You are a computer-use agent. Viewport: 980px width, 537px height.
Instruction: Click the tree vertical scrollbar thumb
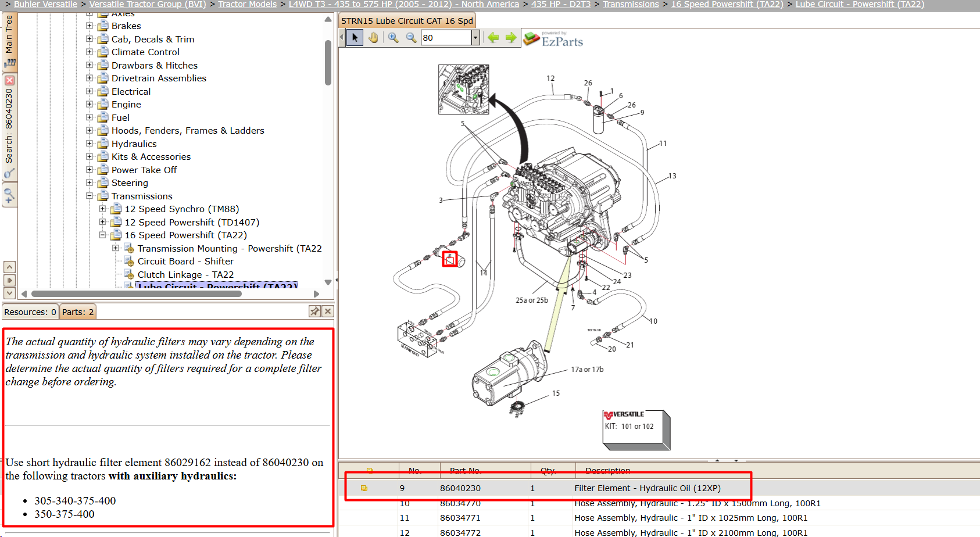pos(328,63)
